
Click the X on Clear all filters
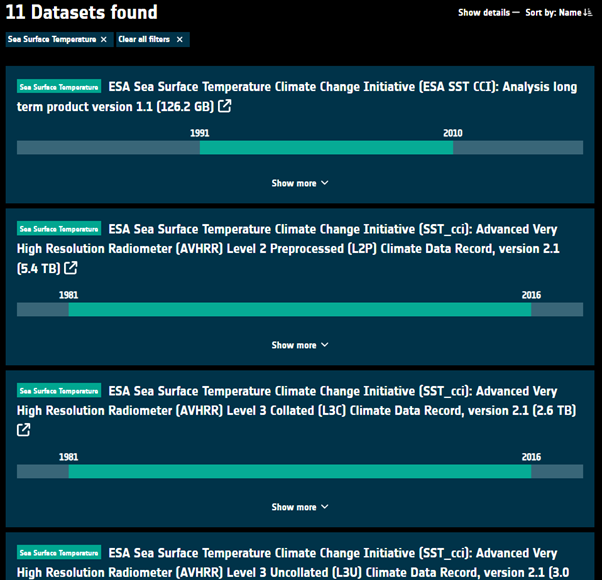179,39
